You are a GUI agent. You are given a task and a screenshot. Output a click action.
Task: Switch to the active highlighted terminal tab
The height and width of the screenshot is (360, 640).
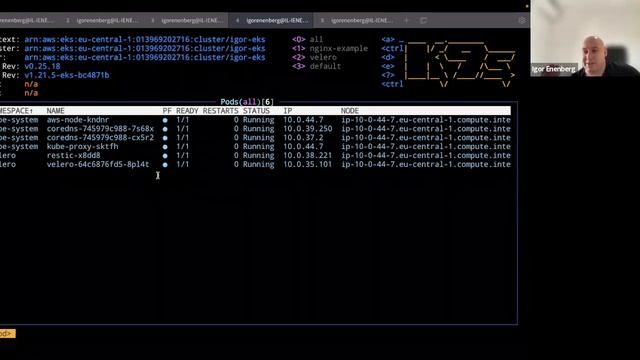[x=271, y=20]
